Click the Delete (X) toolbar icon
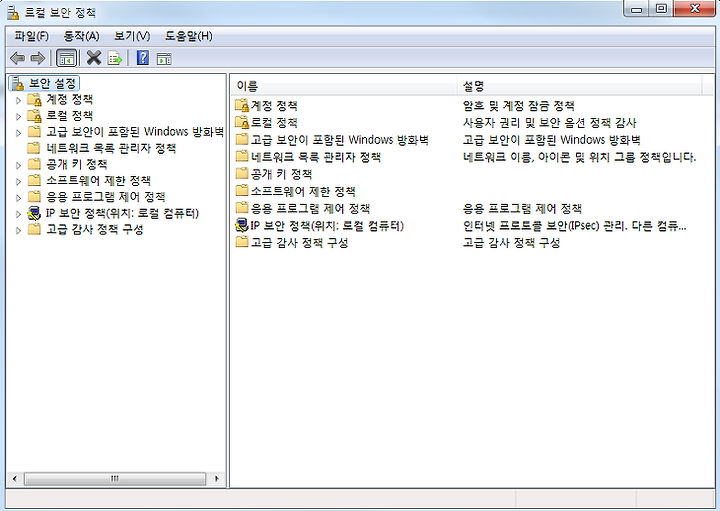Viewport: 720px width, 511px height. point(94,58)
